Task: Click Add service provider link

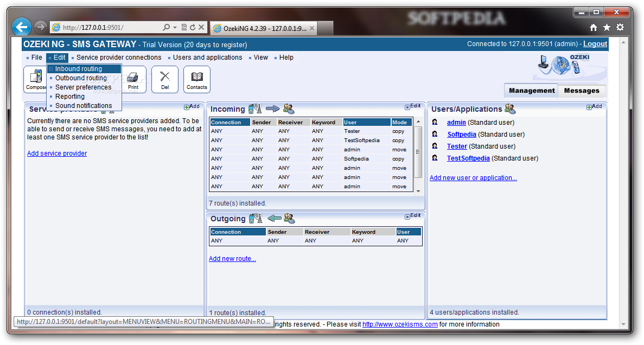Action: [57, 153]
